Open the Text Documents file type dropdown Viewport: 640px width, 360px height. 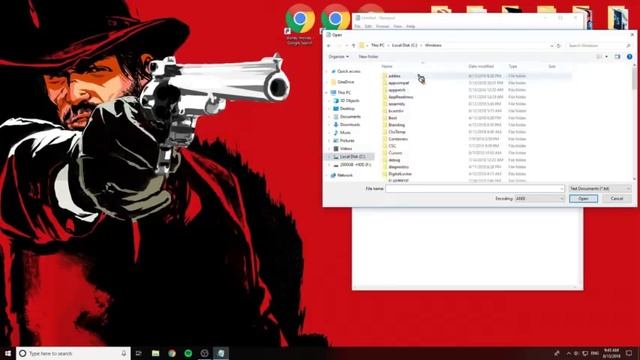(599, 189)
